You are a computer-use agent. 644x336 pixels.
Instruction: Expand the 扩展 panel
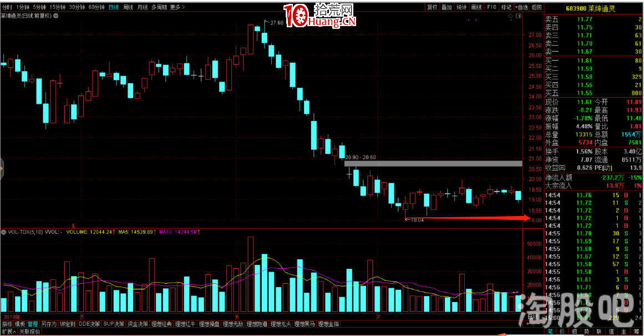[x=9, y=332]
